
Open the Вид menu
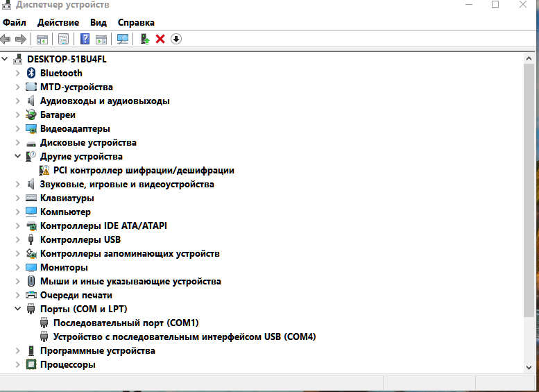click(x=98, y=23)
